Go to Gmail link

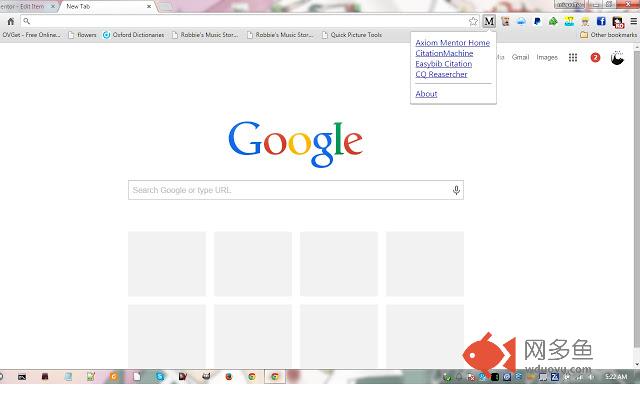(520, 57)
